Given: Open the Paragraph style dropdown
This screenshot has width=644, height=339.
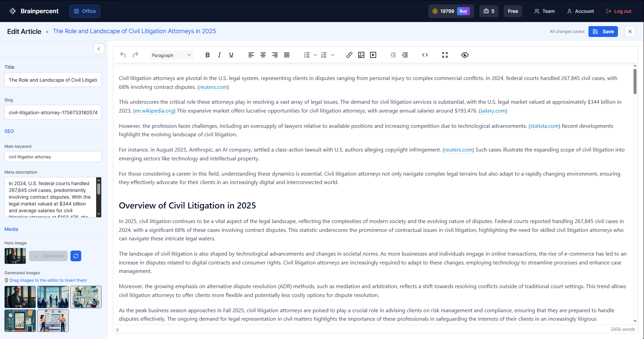Looking at the screenshot, I should pos(171,55).
